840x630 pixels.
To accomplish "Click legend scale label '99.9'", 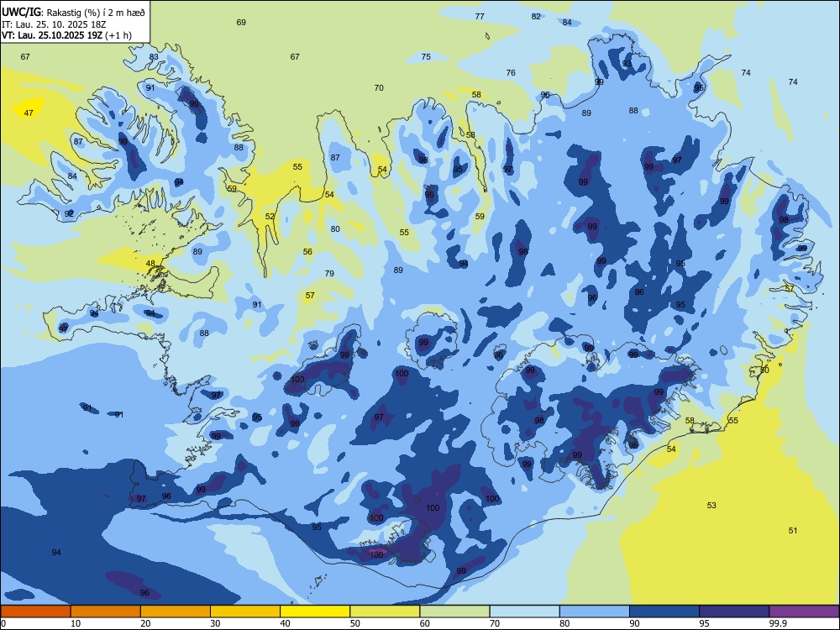I will 777,623.
